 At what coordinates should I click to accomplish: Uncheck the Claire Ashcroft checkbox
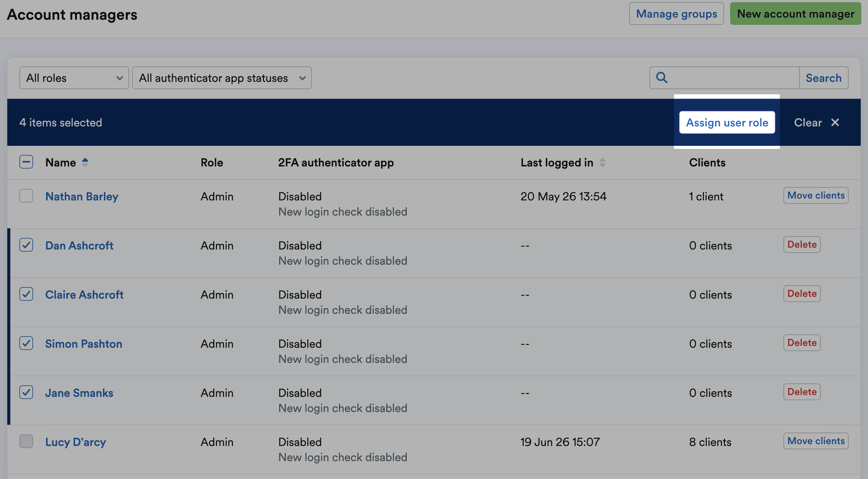click(x=26, y=294)
